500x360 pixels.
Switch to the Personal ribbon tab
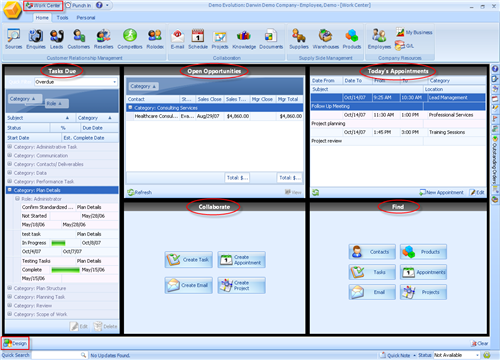click(86, 18)
